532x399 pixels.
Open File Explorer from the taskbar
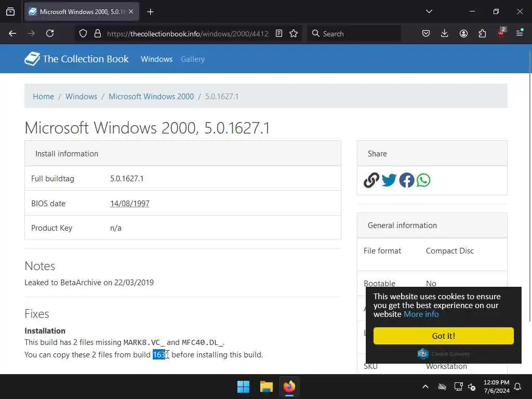(x=267, y=387)
